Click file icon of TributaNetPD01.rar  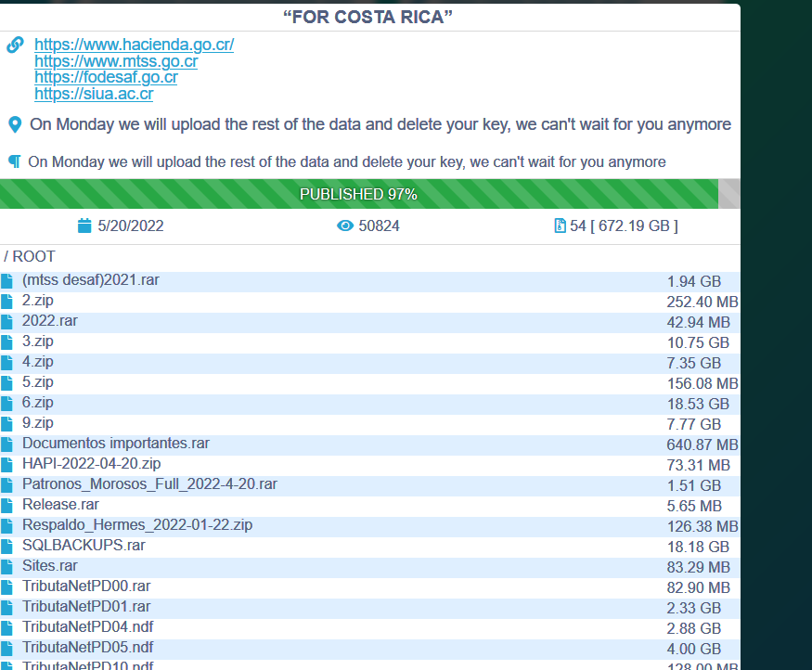click(6, 608)
